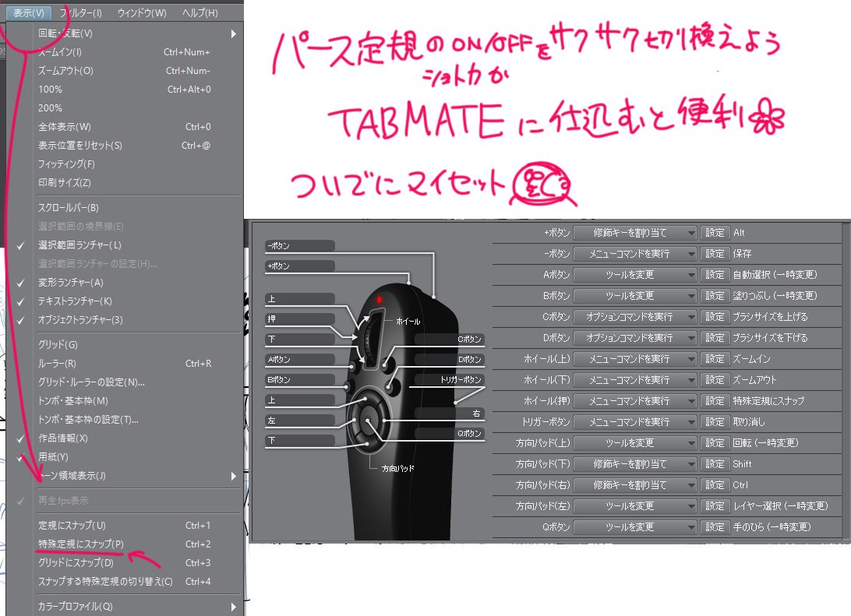Click 設定 button for -ボタン row
The image size is (851, 616).
click(x=714, y=254)
